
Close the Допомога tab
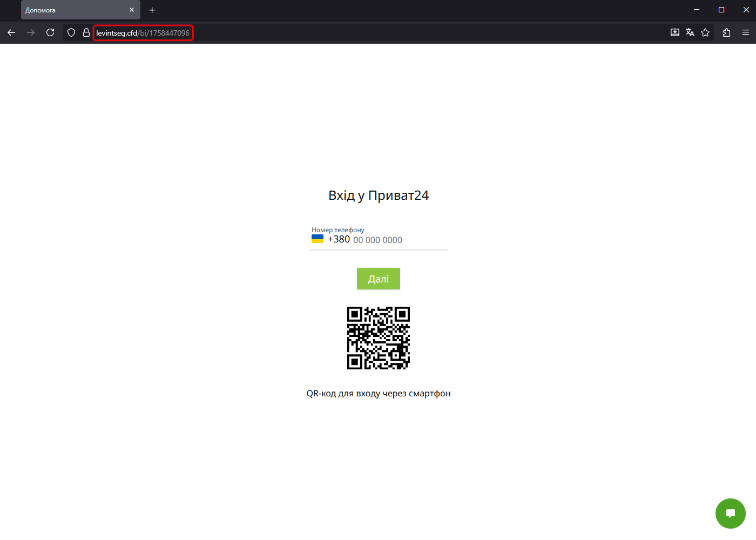(132, 10)
